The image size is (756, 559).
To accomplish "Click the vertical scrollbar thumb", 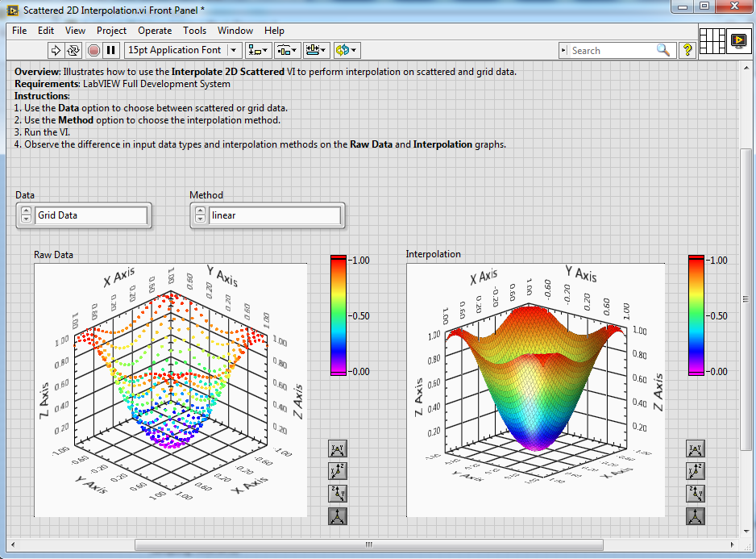I will tap(746, 299).
